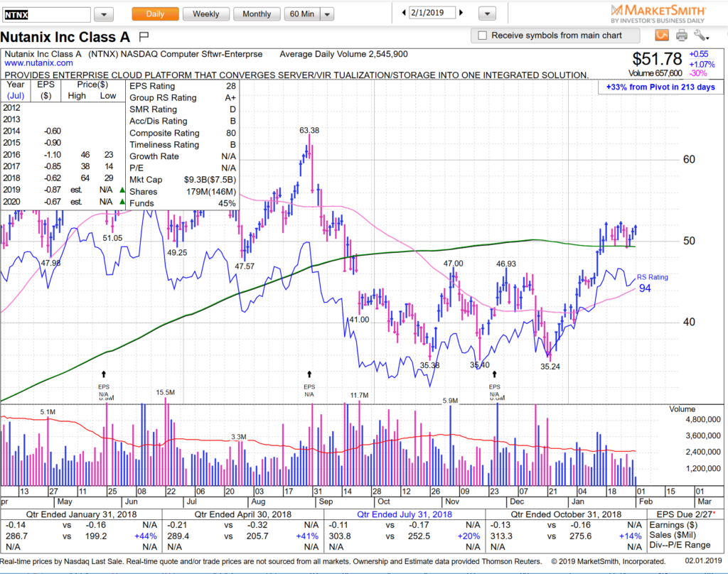Click the Shares 179M(146M) row
This screenshot has width=728, height=574.
coord(183,192)
